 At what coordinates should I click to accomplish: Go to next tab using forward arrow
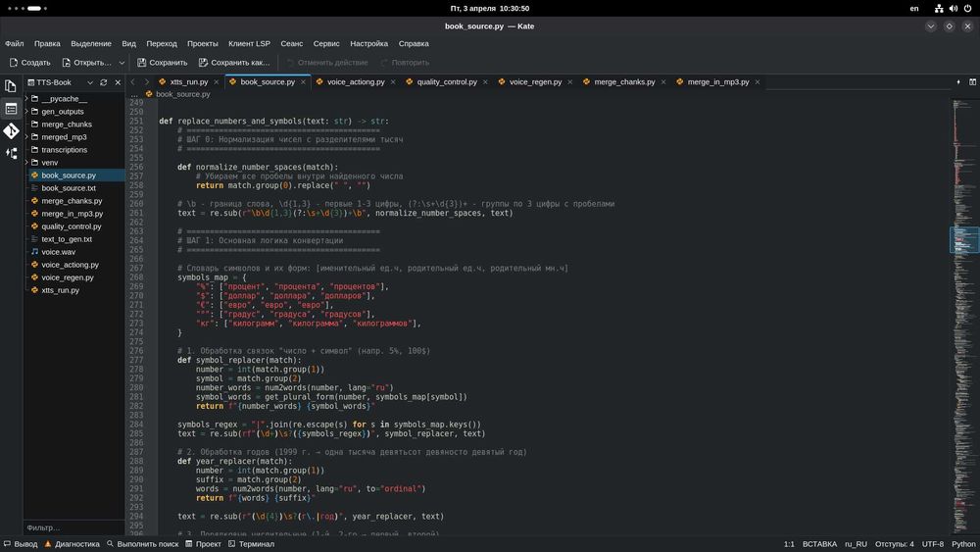[147, 82]
